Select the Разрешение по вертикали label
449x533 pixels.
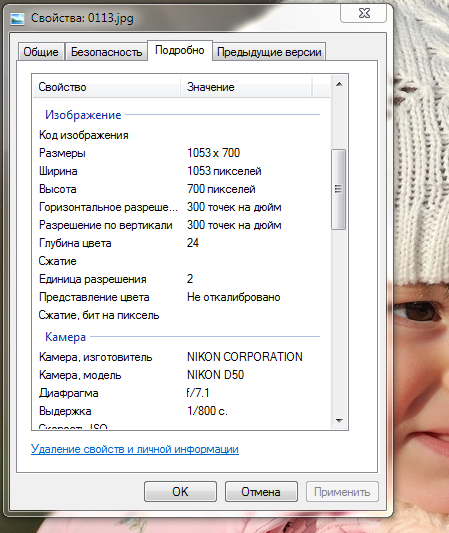[106, 225]
